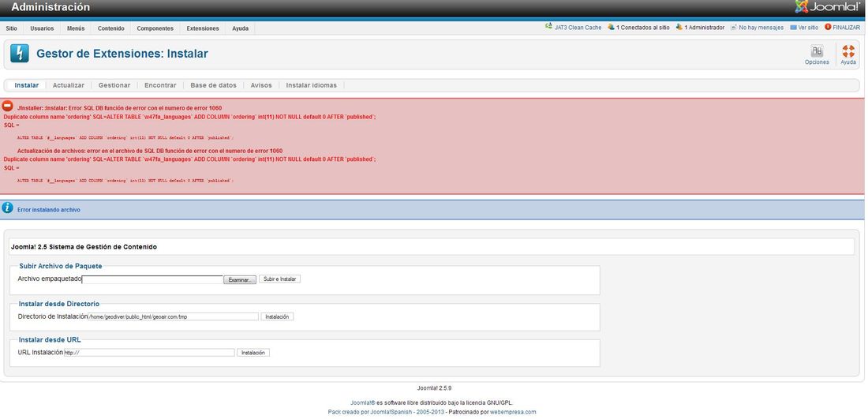Click the Conectados al sitio users icon

[611, 27]
